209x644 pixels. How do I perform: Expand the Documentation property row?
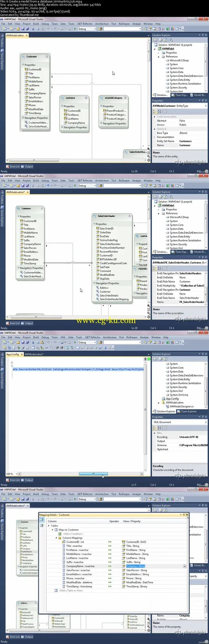click(155, 137)
